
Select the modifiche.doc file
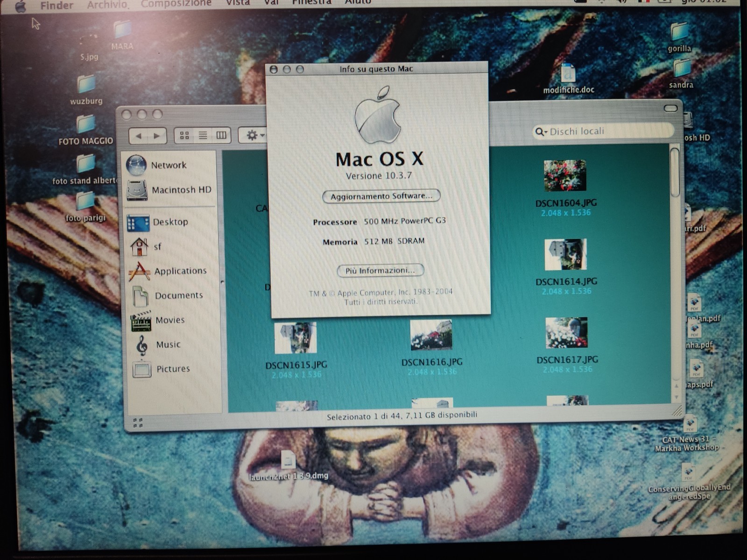[568, 78]
